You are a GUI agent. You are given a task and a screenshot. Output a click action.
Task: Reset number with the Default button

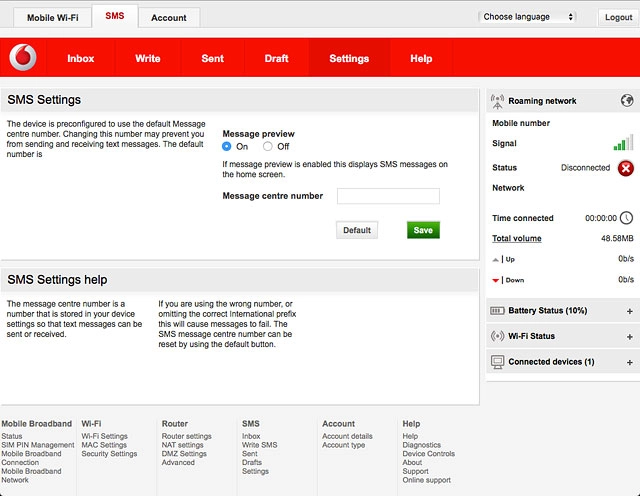point(357,230)
